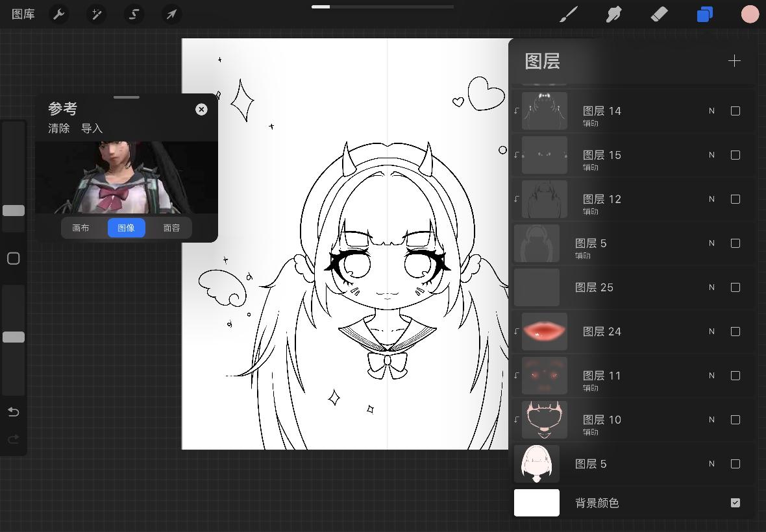
Task: Open blend mode N for 图层 11
Action: point(711,376)
